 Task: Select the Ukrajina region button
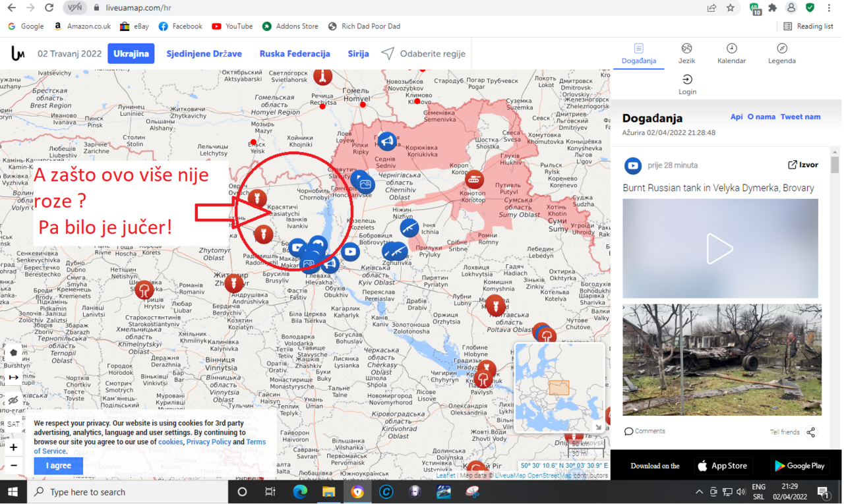tap(131, 53)
